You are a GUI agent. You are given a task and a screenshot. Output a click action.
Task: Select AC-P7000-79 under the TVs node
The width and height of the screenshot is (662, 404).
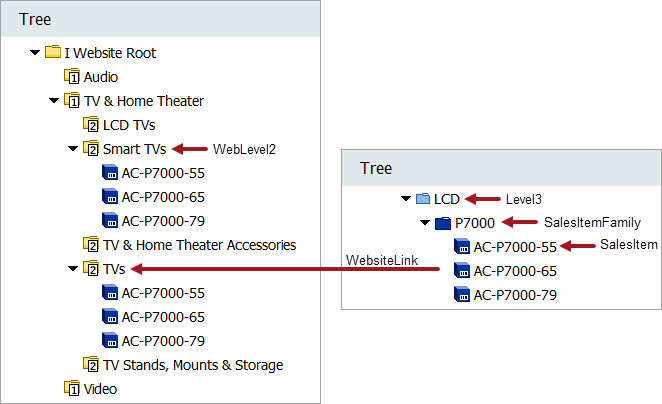point(163,341)
